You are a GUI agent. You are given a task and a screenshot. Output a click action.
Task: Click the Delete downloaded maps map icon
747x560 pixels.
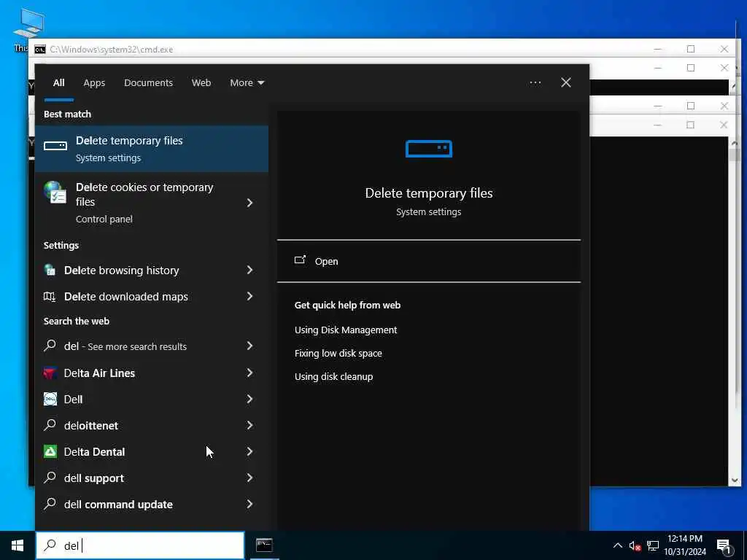pos(50,296)
